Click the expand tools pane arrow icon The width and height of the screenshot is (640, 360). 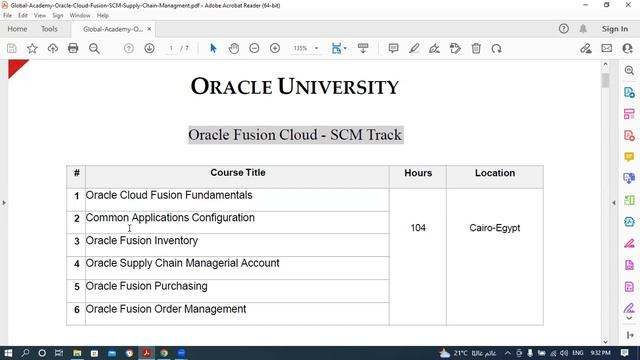point(630,336)
